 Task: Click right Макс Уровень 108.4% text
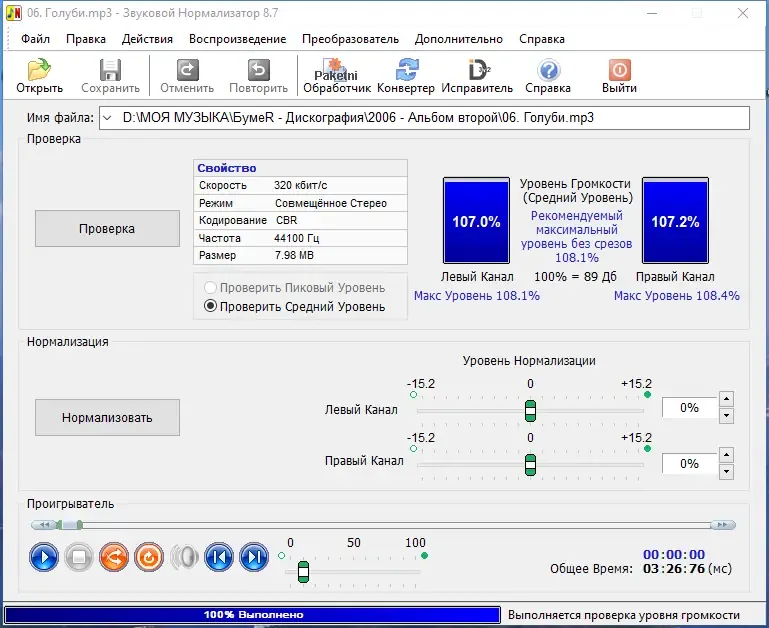[x=677, y=295]
